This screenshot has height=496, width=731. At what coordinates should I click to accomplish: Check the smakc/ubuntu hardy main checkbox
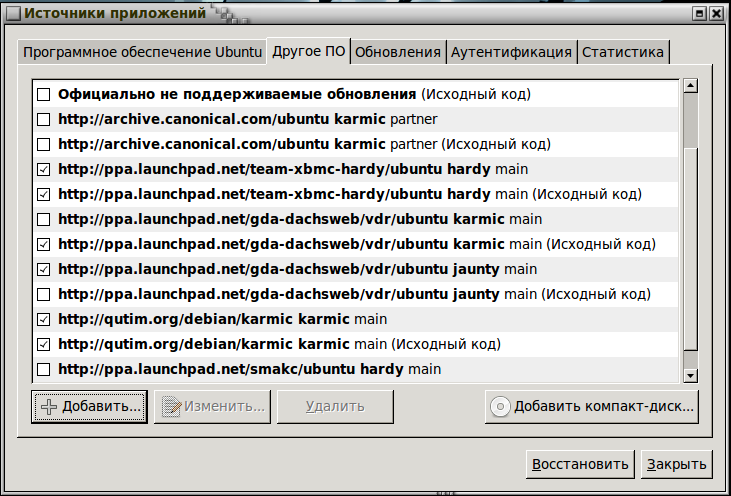(43, 369)
